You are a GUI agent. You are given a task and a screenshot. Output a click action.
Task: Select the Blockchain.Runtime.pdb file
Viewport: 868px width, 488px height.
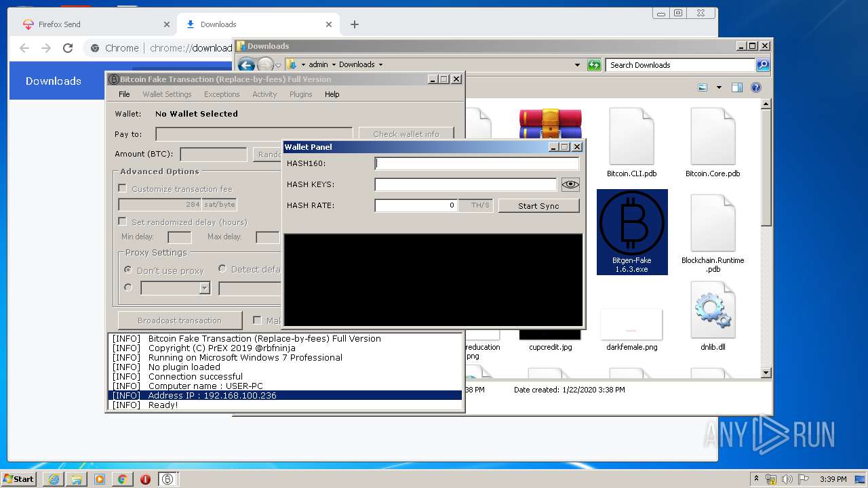click(713, 235)
